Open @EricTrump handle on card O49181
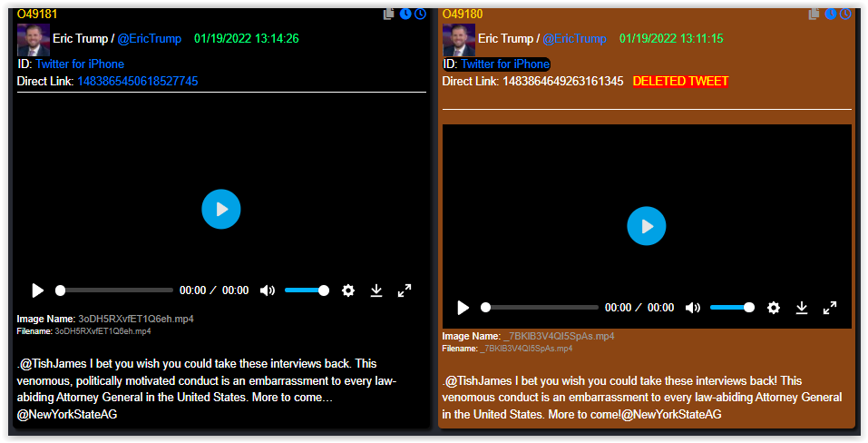 click(x=150, y=39)
